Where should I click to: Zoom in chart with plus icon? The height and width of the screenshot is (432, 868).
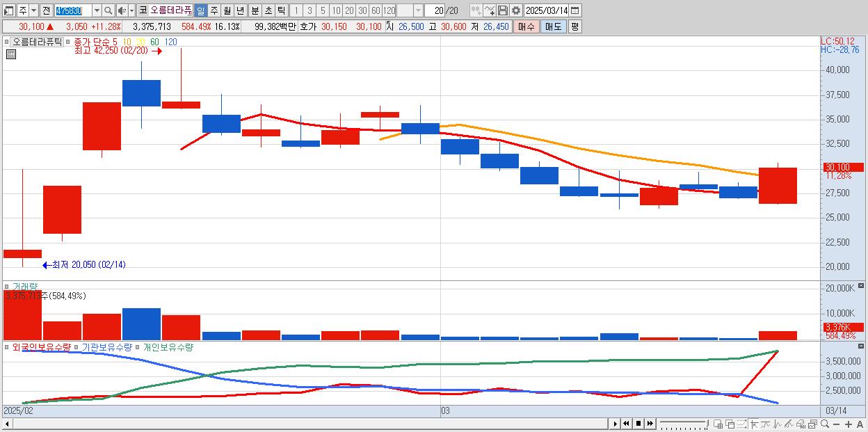(x=849, y=424)
